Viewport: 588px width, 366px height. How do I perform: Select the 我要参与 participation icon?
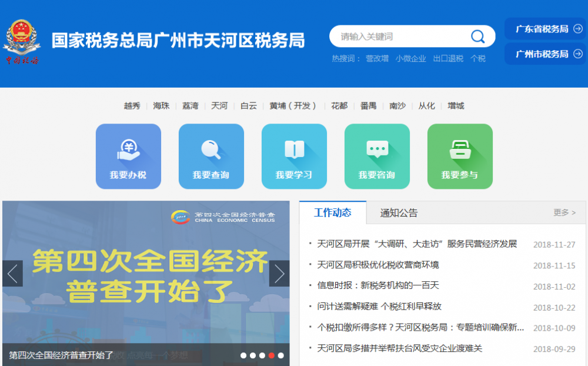pyautogui.click(x=460, y=156)
